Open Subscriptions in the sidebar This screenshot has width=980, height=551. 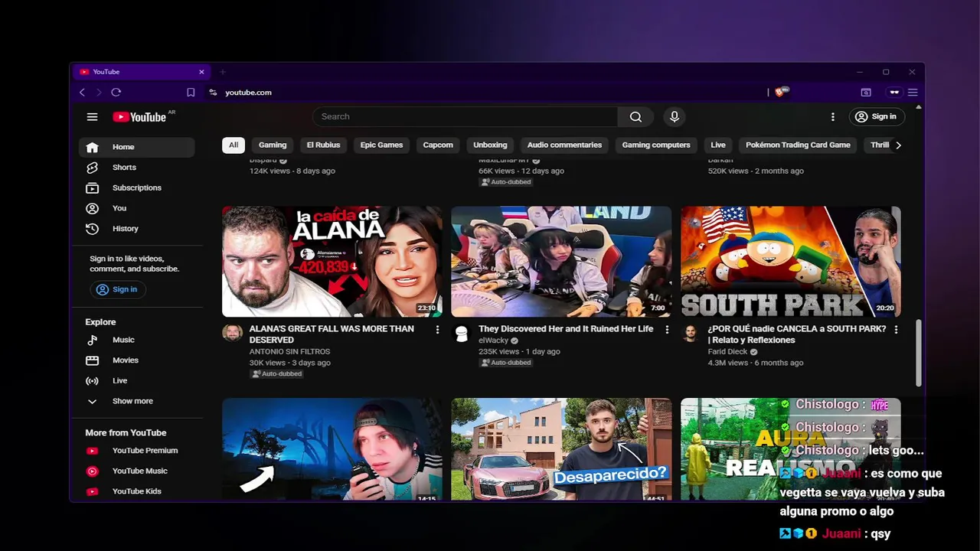click(x=137, y=187)
